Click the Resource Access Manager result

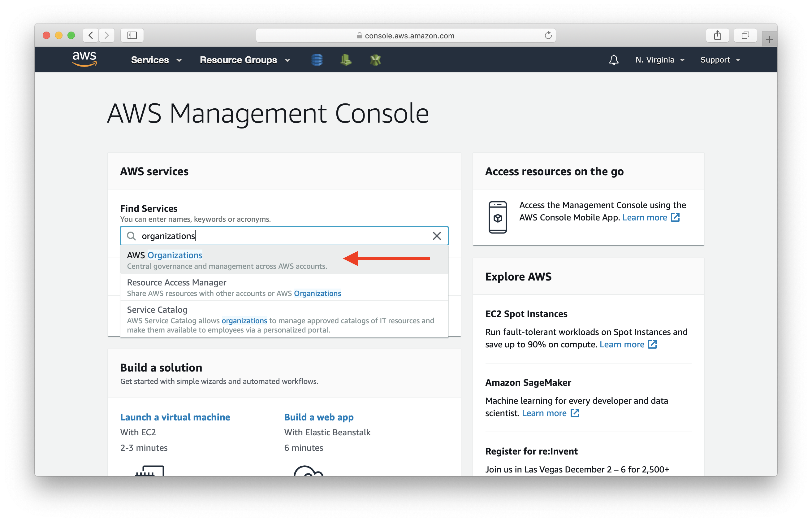(284, 287)
